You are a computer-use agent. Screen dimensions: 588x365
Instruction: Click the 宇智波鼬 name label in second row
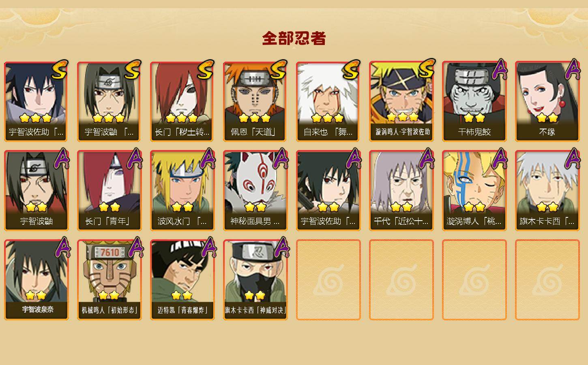pos(36,221)
